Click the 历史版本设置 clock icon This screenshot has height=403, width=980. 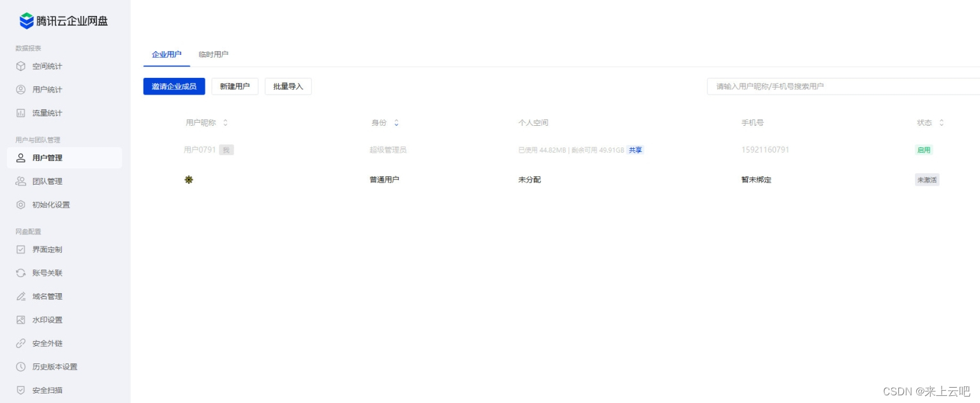point(20,367)
